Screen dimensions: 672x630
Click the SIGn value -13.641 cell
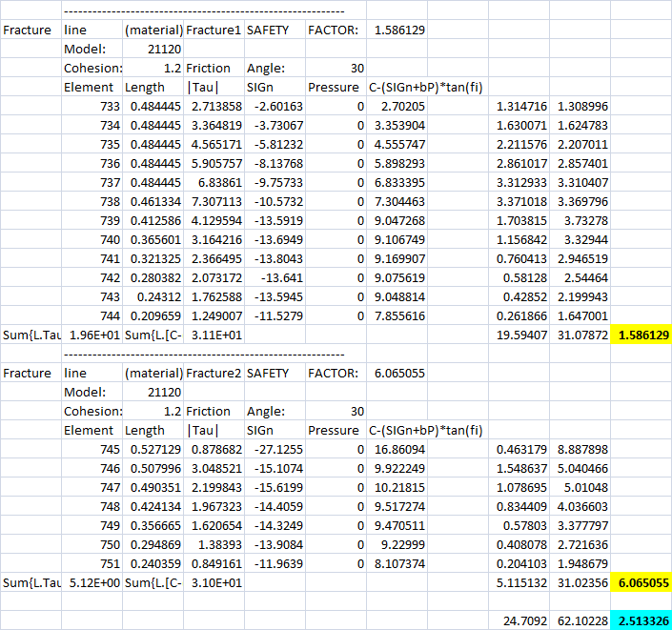click(275, 277)
